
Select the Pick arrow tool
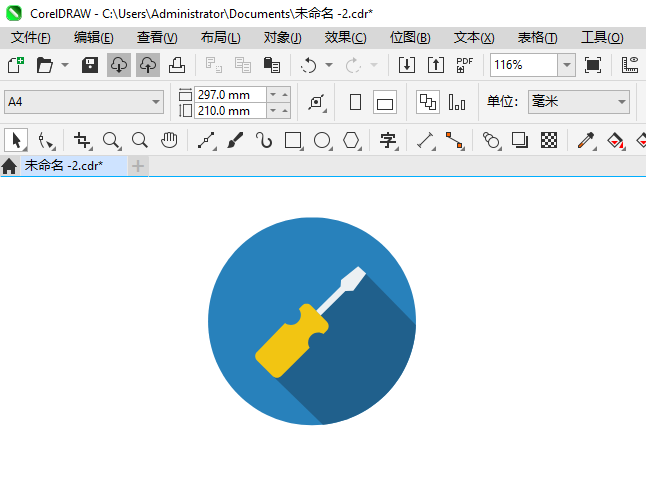16,140
